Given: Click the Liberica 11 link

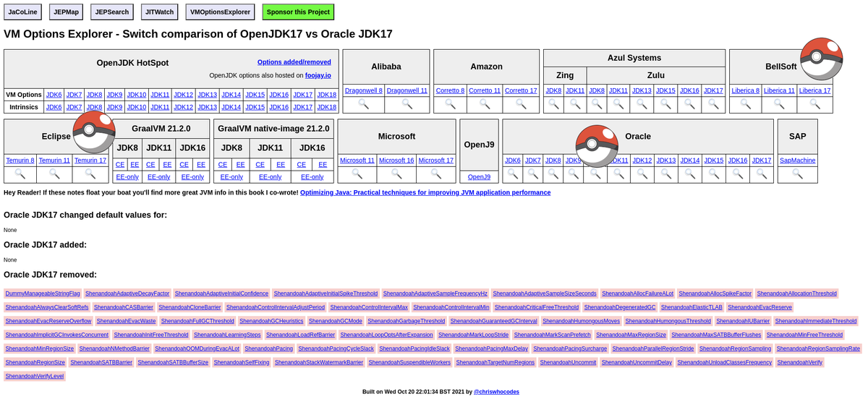Looking at the screenshot, I should pyautogui.click(x=780, y=90).
